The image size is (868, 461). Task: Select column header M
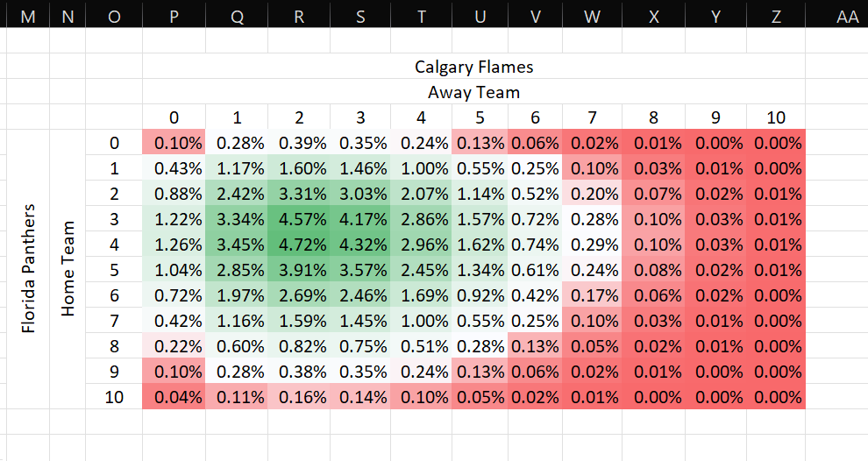tap(28, 17)
